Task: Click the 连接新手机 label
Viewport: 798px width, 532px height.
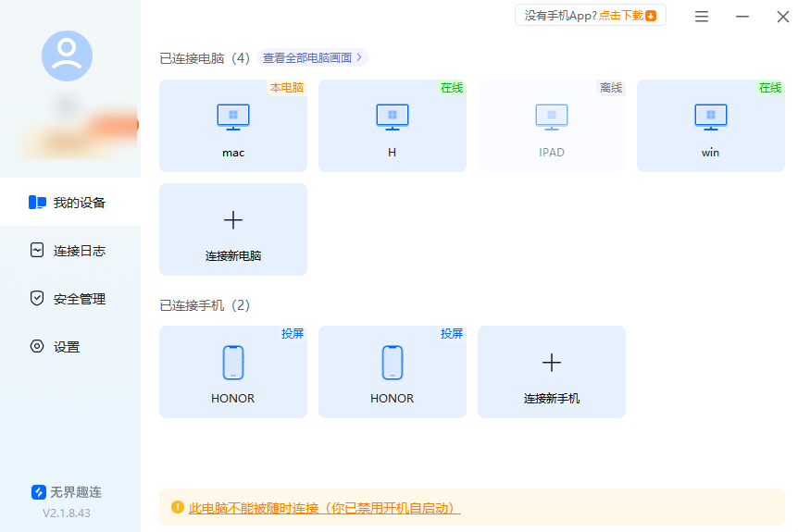Action: pyautogui.click(x=551, y=398)
